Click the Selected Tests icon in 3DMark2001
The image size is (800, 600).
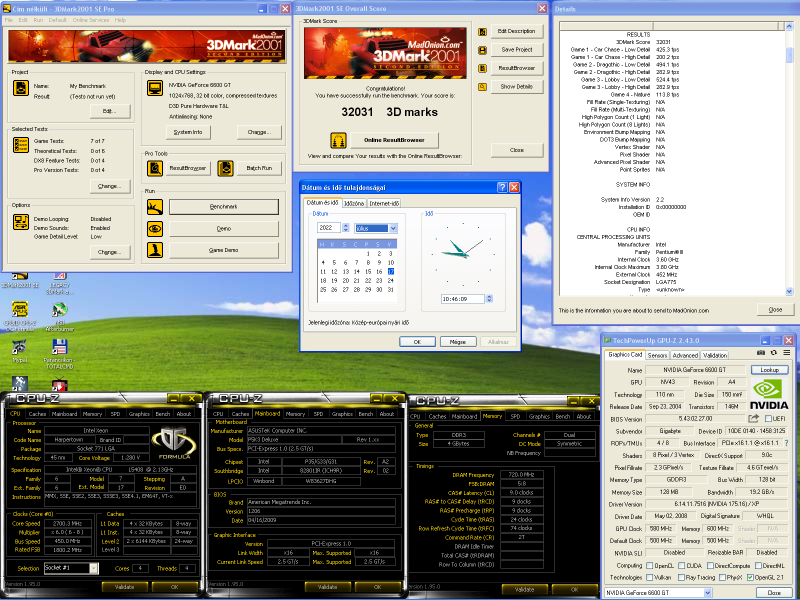[21, 145]
